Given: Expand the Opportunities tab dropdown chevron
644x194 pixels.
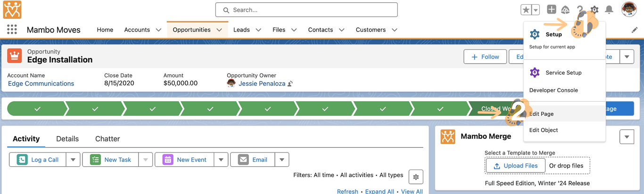Looking at the screenshot, I should click(x=219, y=30).
